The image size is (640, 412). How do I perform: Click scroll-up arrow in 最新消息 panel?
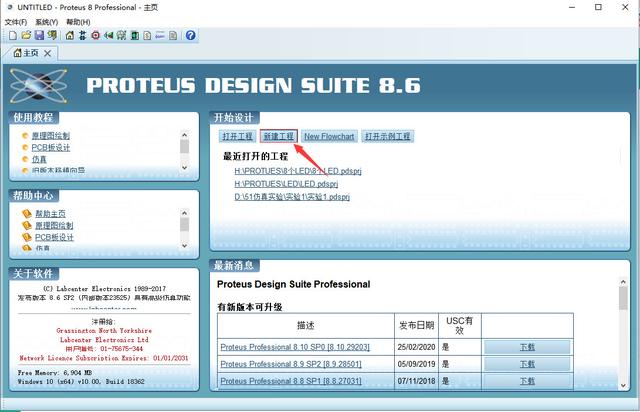(x=623, y=282)
